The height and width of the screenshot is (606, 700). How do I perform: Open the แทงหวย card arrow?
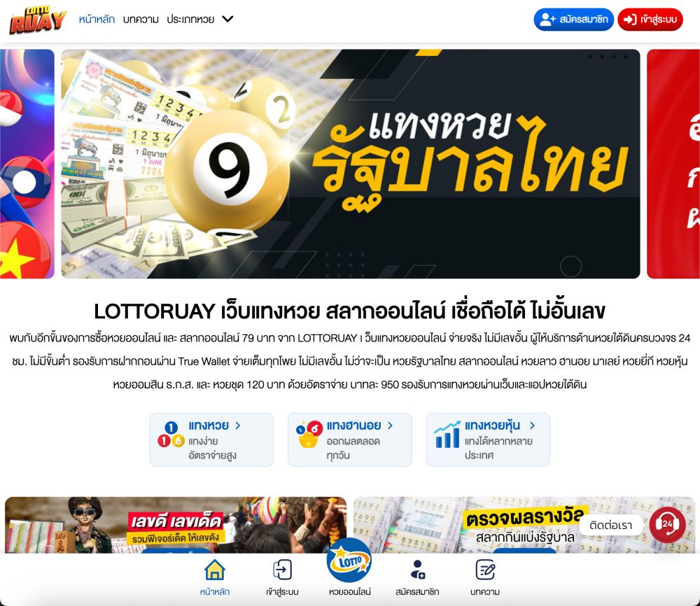237,425
